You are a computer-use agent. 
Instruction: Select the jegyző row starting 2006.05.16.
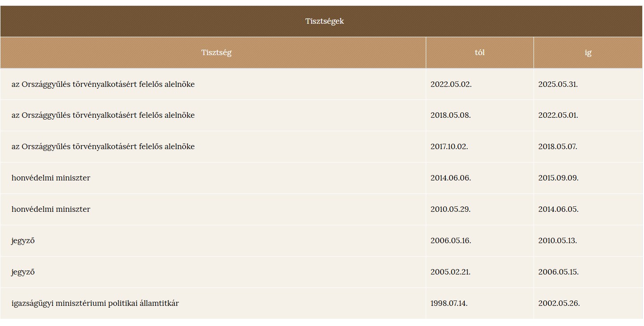321,240
